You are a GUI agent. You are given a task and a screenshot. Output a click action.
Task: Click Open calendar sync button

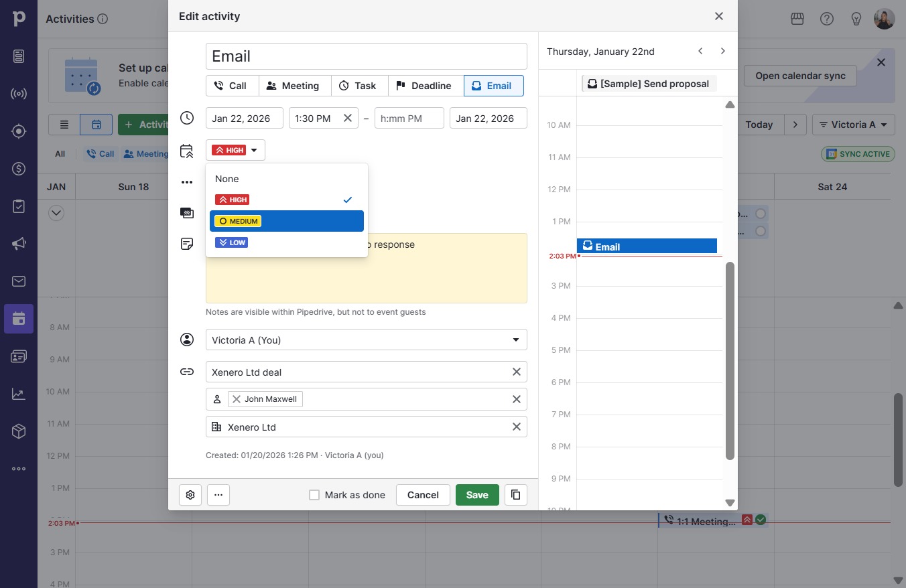[x=800, y=76]
